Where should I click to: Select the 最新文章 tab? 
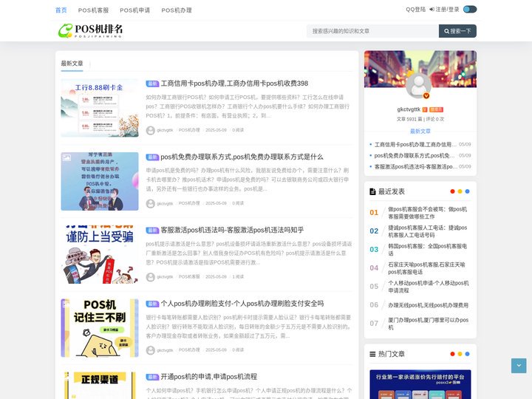[x=72, y=64]
